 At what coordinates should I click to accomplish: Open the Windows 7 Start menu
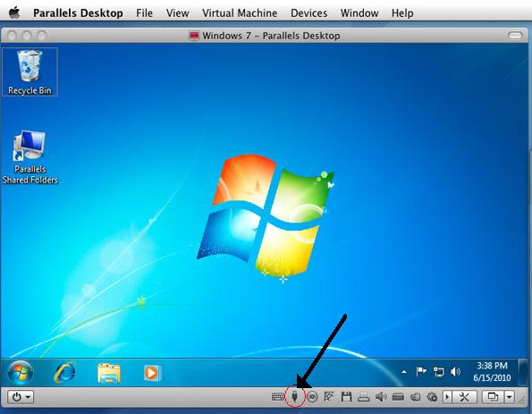(20, 373)
